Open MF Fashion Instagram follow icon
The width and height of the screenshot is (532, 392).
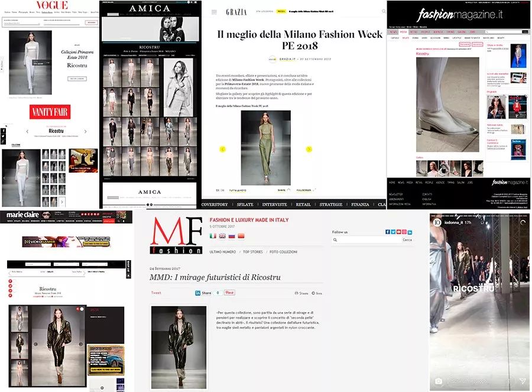pyautogui.click(x=404, y=232)
